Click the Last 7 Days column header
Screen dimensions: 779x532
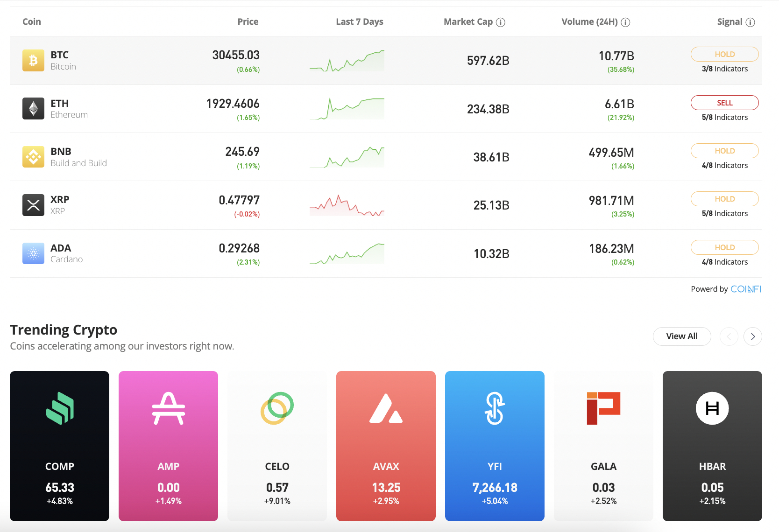pyautogui.click(x=360, y=21)
